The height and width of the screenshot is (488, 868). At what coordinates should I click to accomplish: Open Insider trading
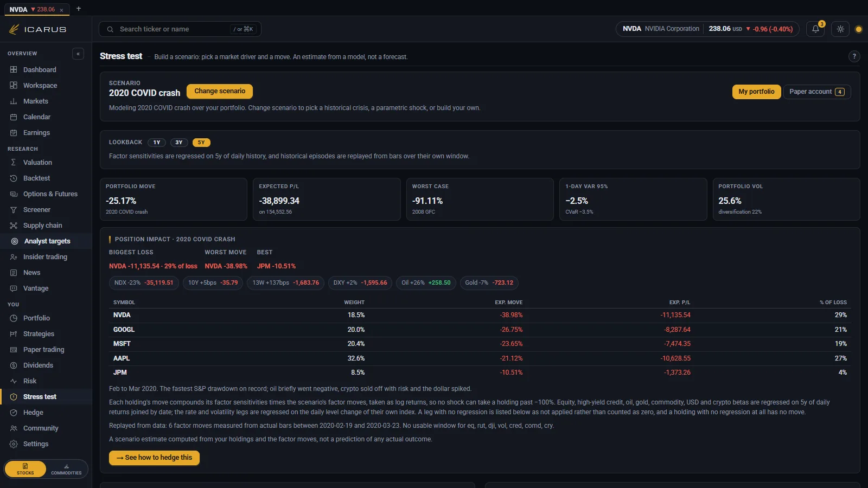point(46,256)
